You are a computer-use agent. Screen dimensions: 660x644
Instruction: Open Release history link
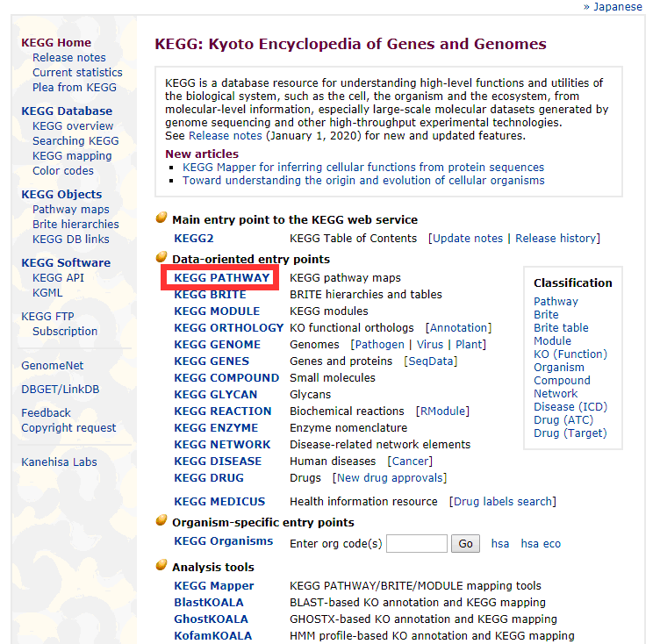[556, 239]
